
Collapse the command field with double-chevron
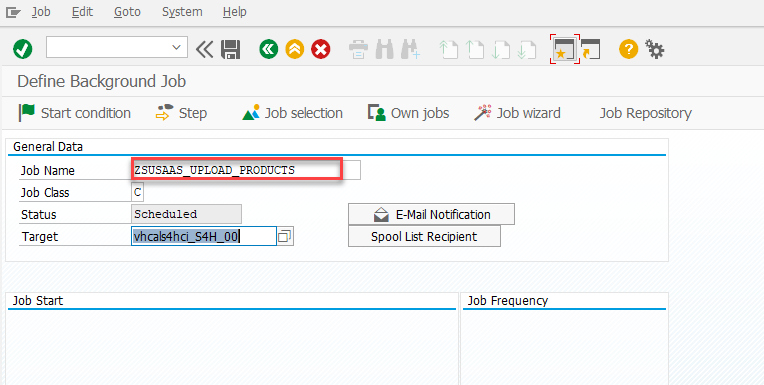click(x=205, y=49)
